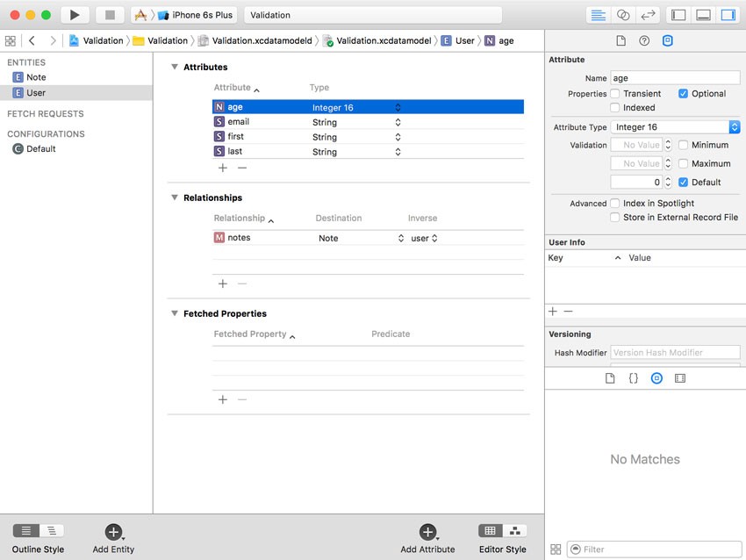
Task: Add a User Info key with plus
Action: [x=553, y=312]
